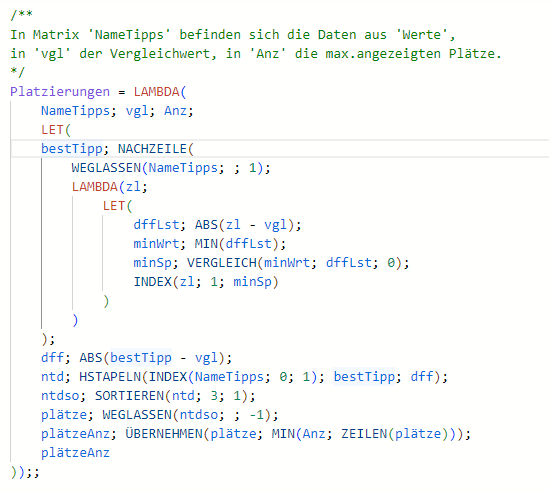Click the Platzierungen function name
Image resolution: width=549 pixels, height=492 pixels.
click(x=60, y=92)
